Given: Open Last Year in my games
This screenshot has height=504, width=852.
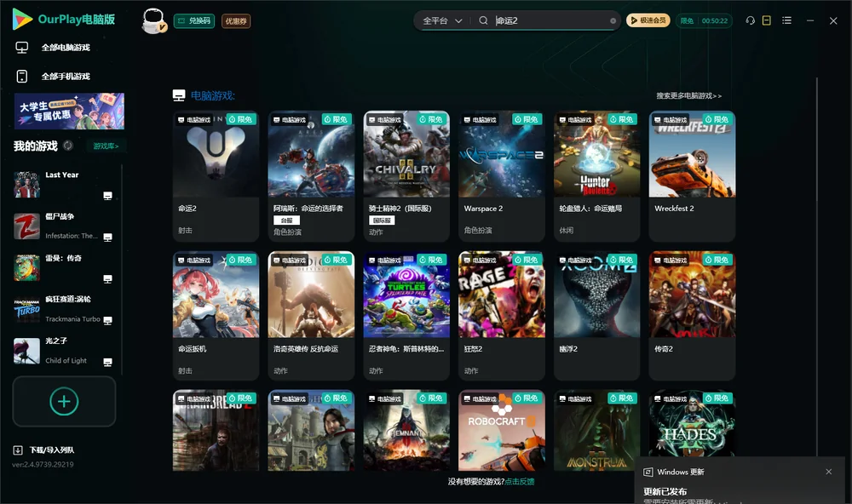Looking at the screenshot, I should tap(64, 184).
